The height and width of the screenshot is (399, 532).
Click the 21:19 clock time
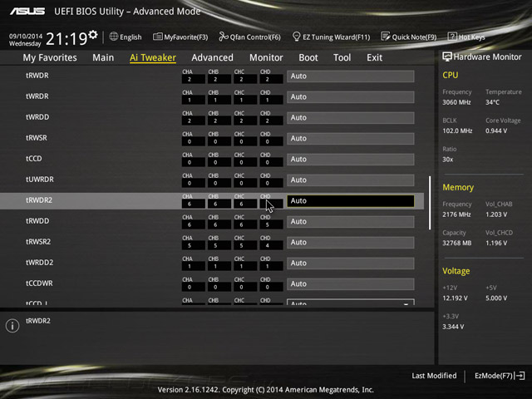point(66,39)
